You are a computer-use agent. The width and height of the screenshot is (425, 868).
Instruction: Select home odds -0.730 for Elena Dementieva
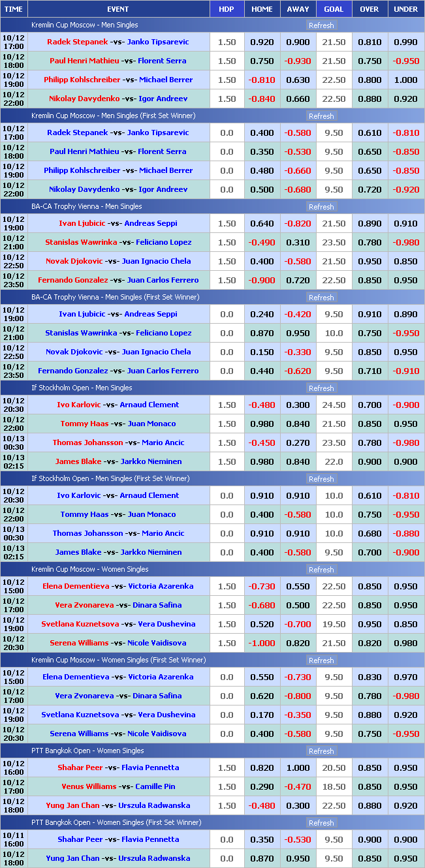(x=262, y=586)
